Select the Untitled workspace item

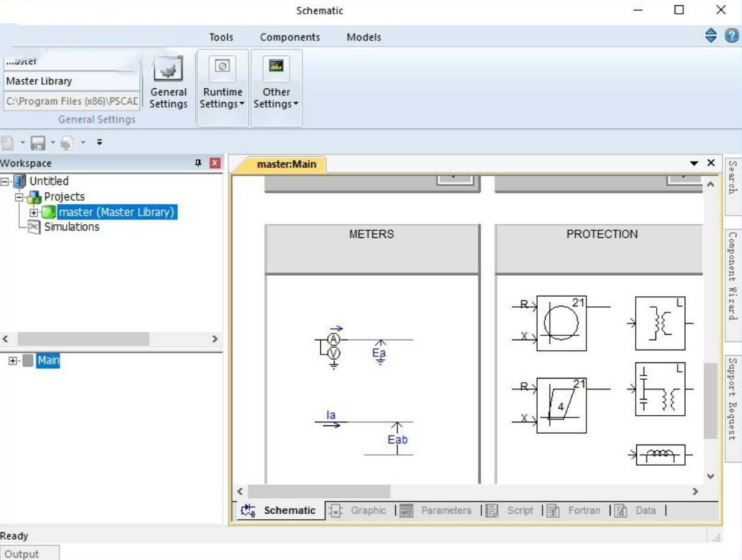pyautogui.click(x=49, y=181)
